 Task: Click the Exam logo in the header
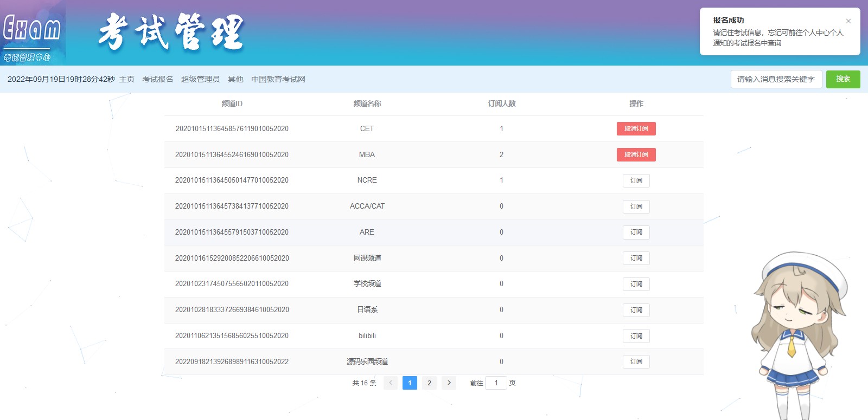point(33,33)
